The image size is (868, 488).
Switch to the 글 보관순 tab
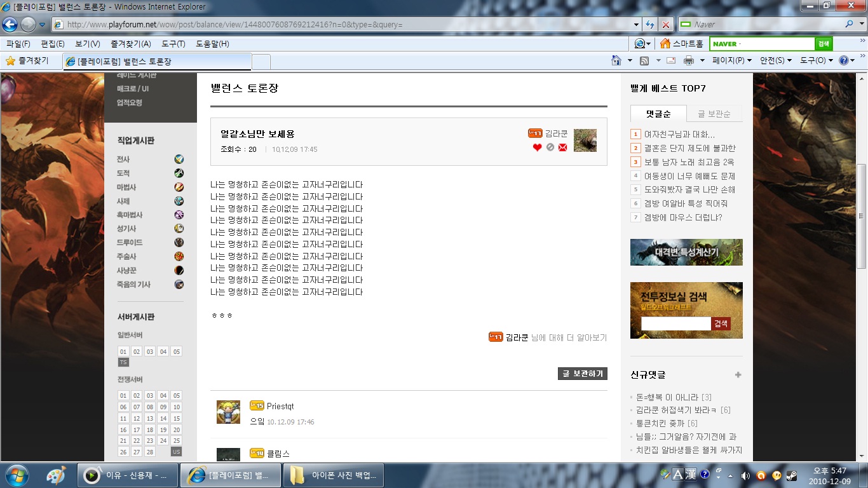pos(714,114)
